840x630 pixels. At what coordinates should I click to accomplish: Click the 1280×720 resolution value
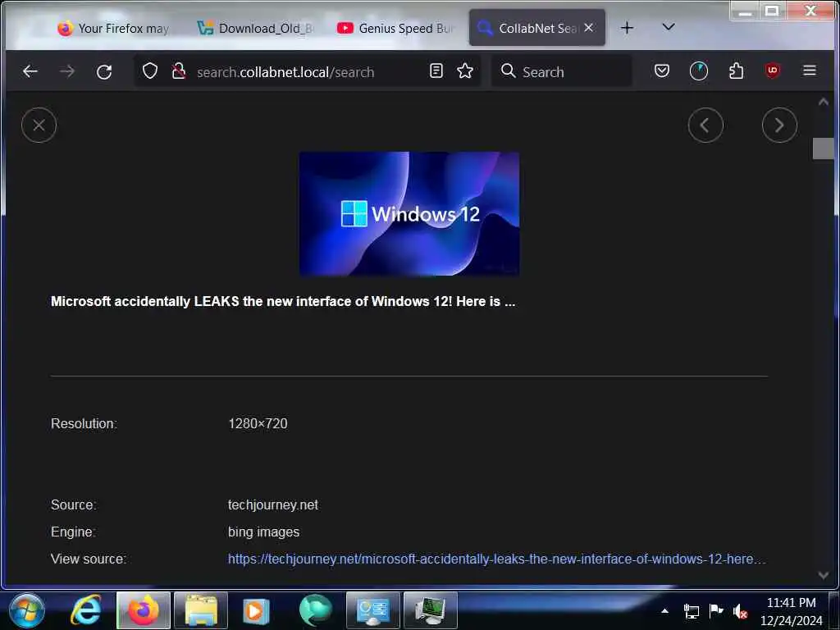tap(258, 424)
